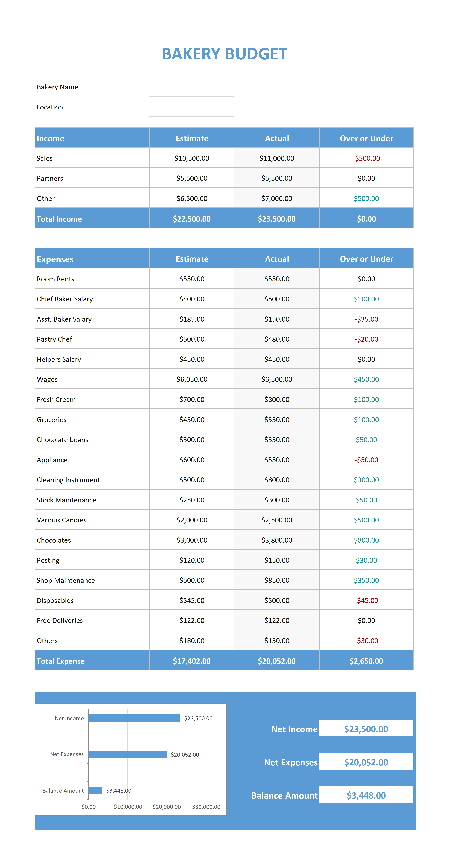The height and width of the screenshot is (868, 451).
Task: Select the Cleaning Instrument estimate cell
Action: pos(192,479)
